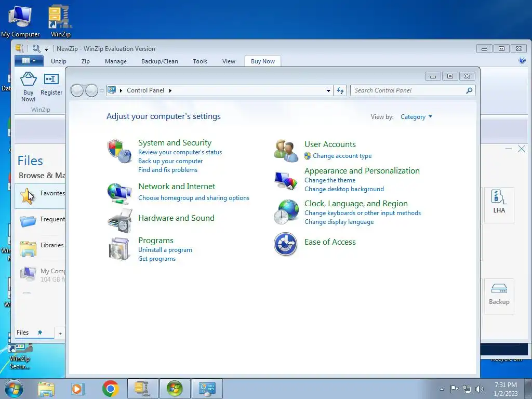Screen dimensions: 532x399
Task: Open Google Chrome from the taskbar
Action: tap(110, 389)
